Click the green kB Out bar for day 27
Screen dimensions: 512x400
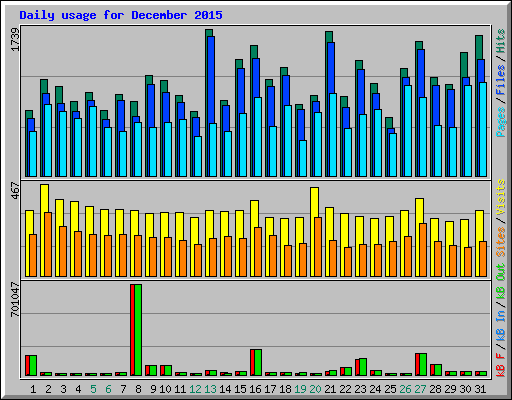(x=423, y=365)
